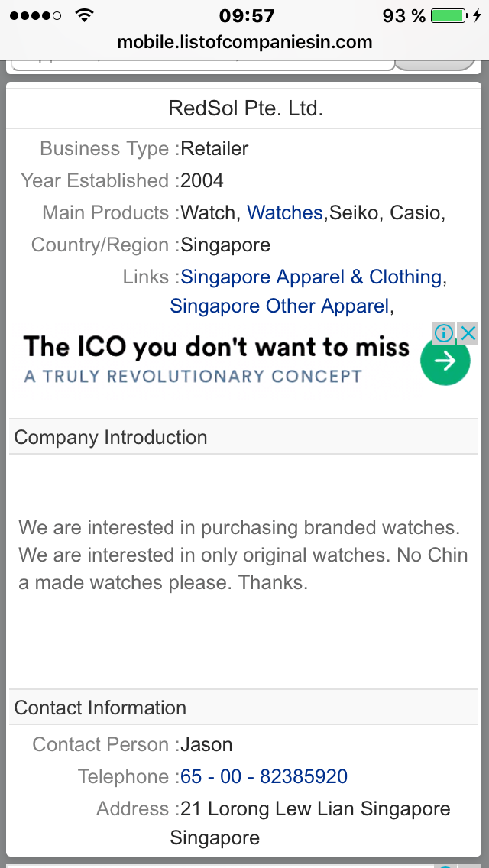
Task: Tap the Wi-Fi status icon
Action: click(x=84, y=15)
